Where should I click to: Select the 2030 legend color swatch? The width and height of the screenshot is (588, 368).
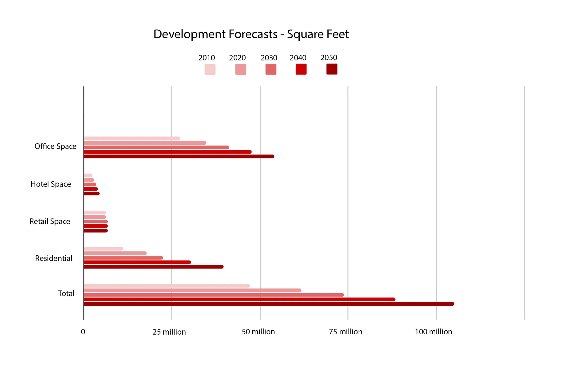coord(271,69)
